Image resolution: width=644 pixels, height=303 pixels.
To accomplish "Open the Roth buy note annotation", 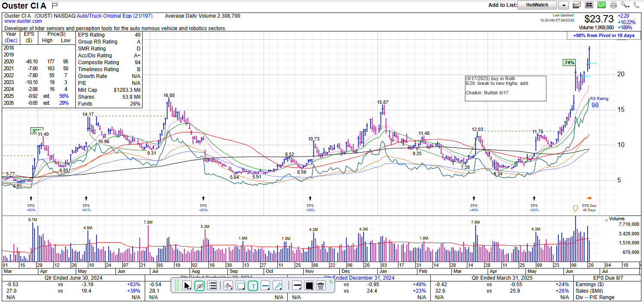I will click(505, 88).
